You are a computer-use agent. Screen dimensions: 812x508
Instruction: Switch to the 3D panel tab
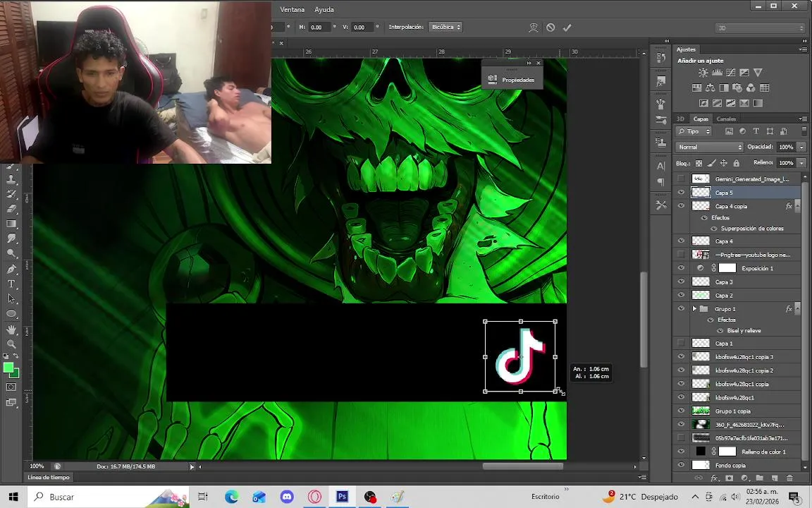[x=680, y=119]
